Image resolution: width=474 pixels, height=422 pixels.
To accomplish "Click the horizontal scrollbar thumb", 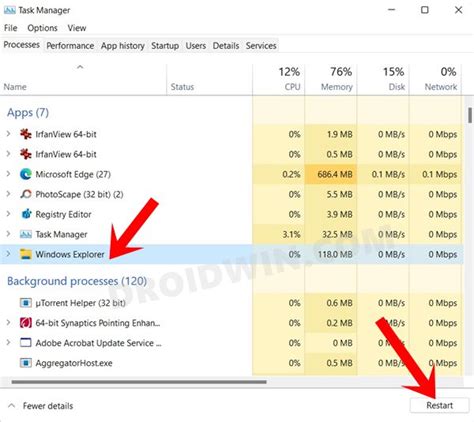I will coord(139,382).
